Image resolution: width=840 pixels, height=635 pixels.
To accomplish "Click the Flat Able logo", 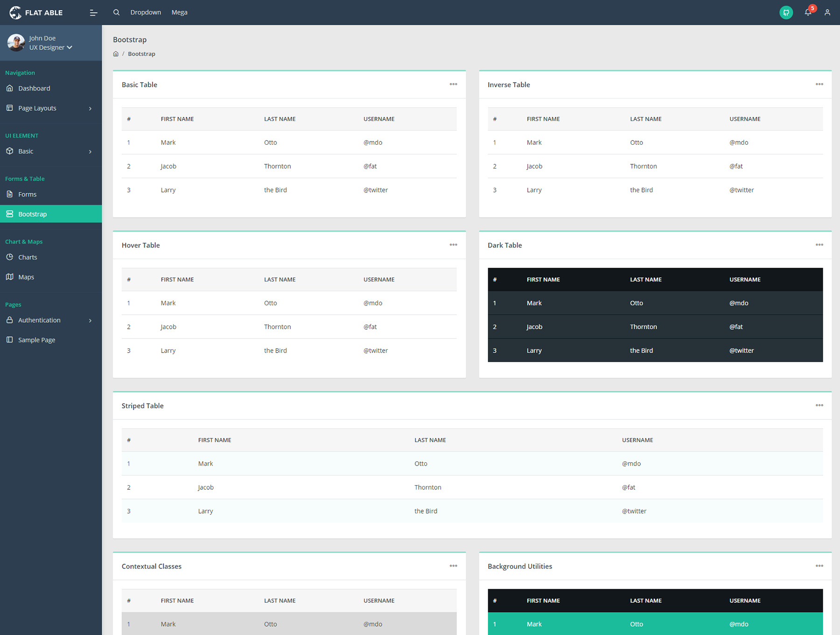I will [x=36, y=13].
